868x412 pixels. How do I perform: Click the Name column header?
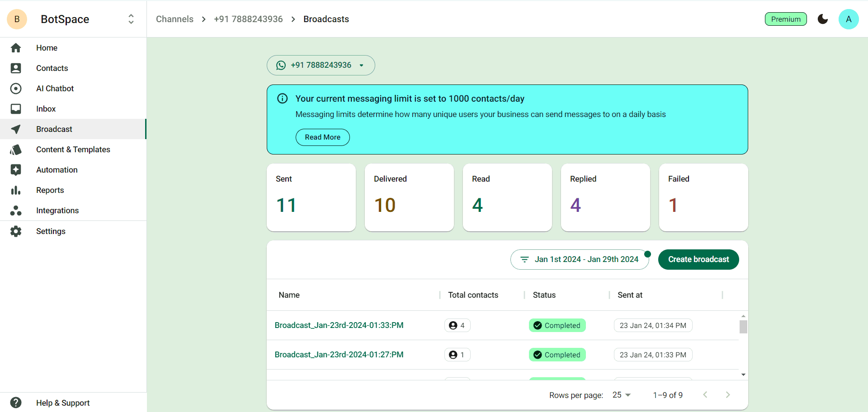(289, 295)
